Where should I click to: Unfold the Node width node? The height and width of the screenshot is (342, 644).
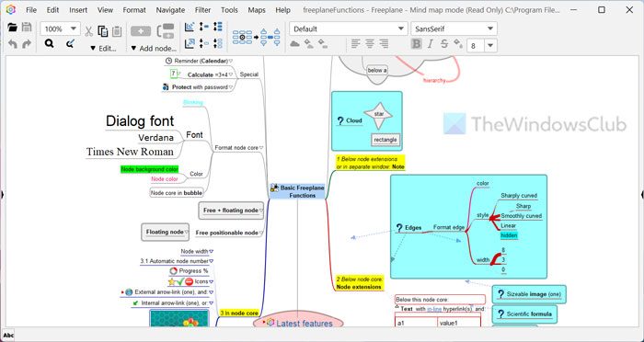pyautogui.click(x=211, y=251)
